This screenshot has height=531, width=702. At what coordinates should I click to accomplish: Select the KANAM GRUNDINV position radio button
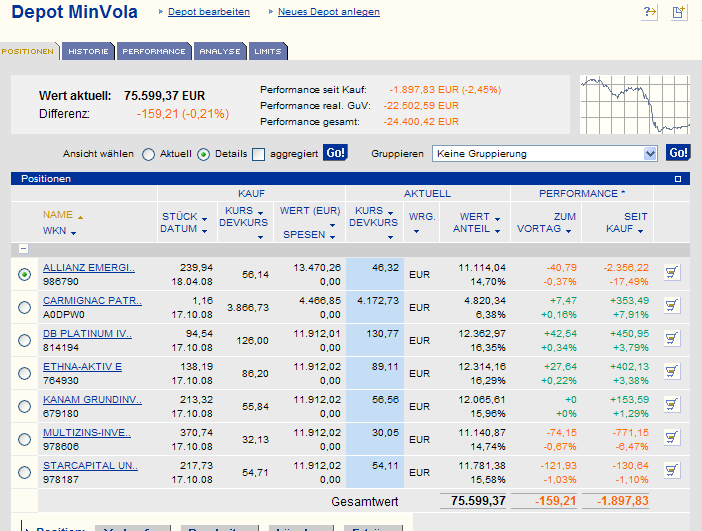tap(24, 406)
